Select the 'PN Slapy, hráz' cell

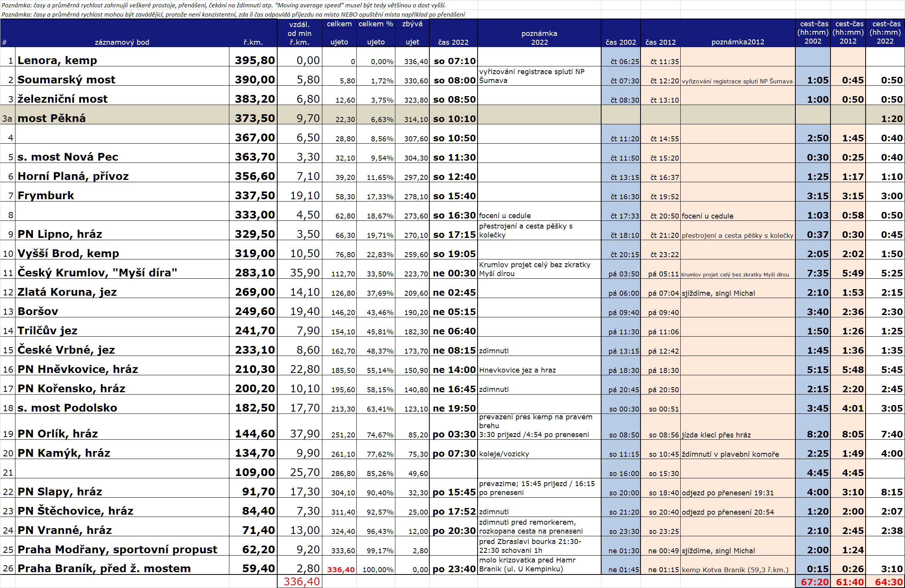click(x=60, y=491)
